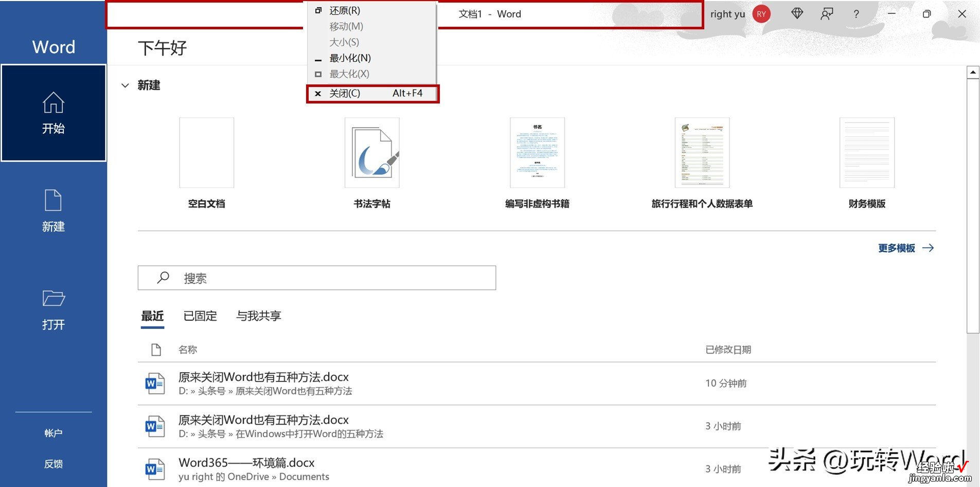Click path D: » 头条号 » 原来关闭Word也有五种方法
The image size is (980, 487).
265,391
